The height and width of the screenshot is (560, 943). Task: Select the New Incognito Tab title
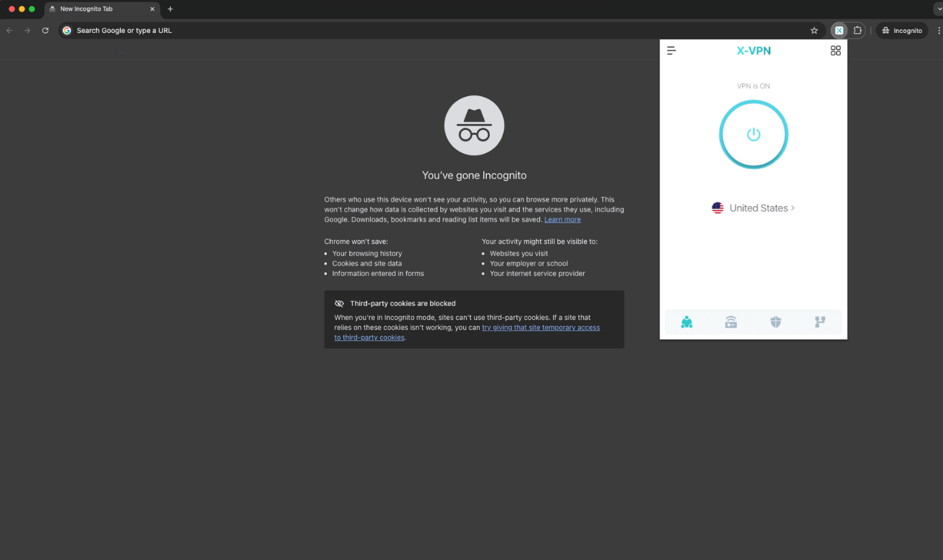pos(86,9)
